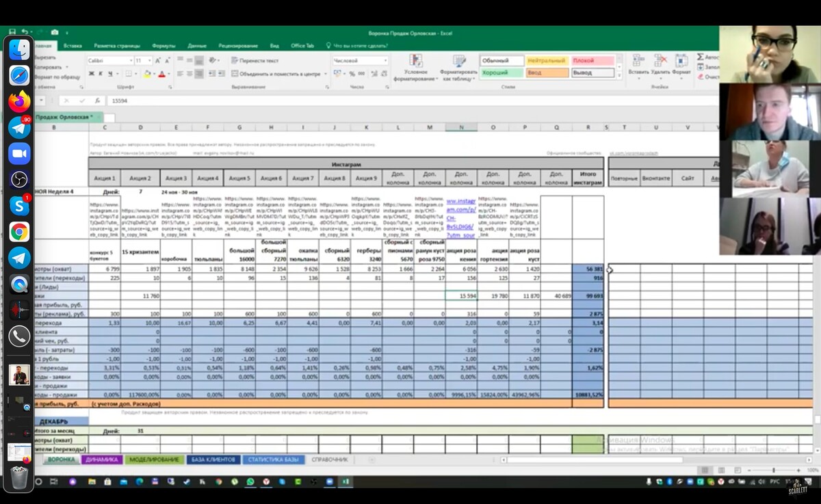This screenshot has width=821, height=504.
Task: Open Вставка ribbon tab
Action: point(73,46)
